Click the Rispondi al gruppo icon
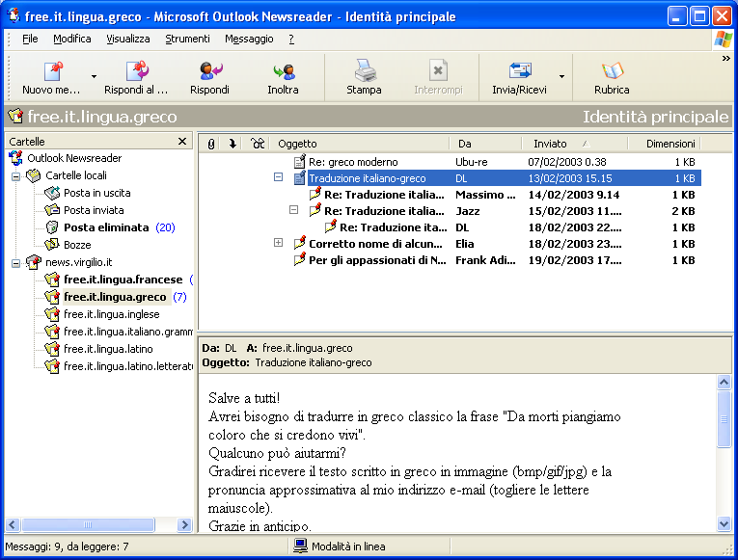Viewport: 738px width, 560px height. coord(137,71)
